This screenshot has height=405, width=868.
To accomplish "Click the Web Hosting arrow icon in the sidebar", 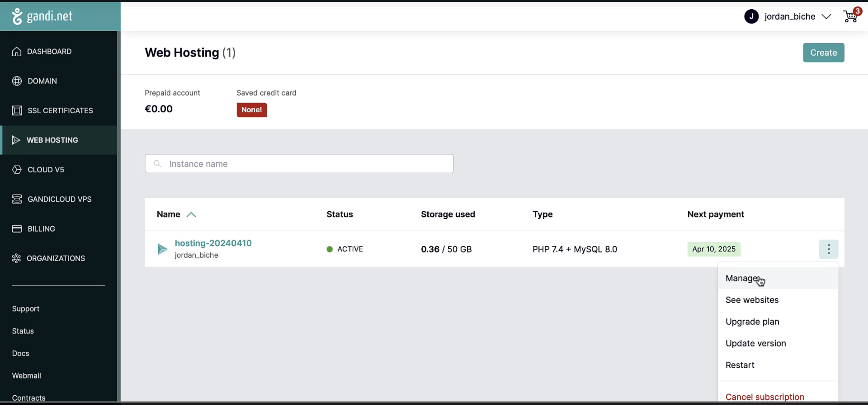I will (x=16, y=140).
